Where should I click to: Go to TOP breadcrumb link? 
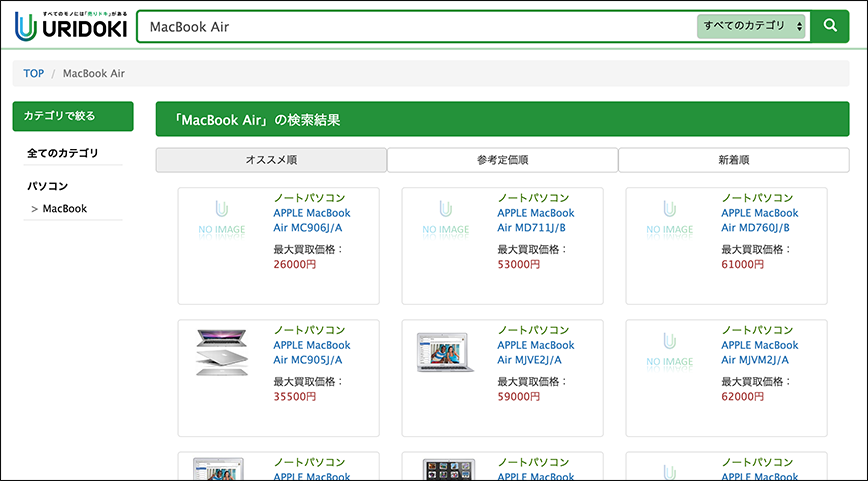[34, 73]
